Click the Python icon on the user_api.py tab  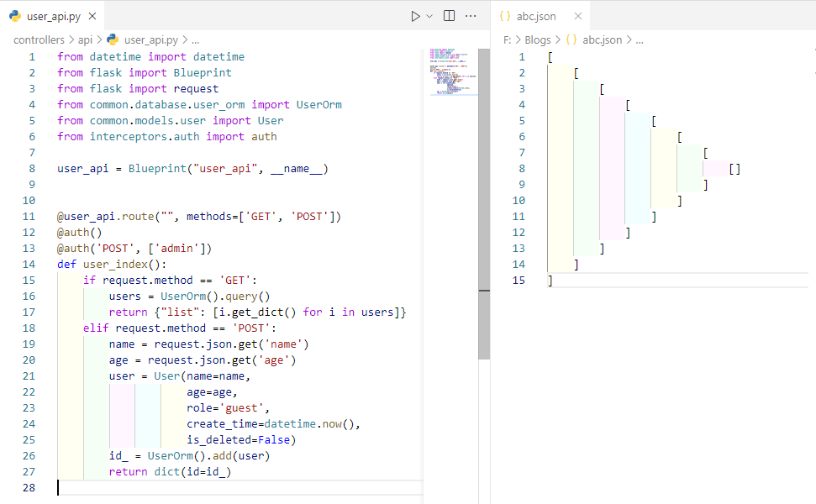click(15, 16)
